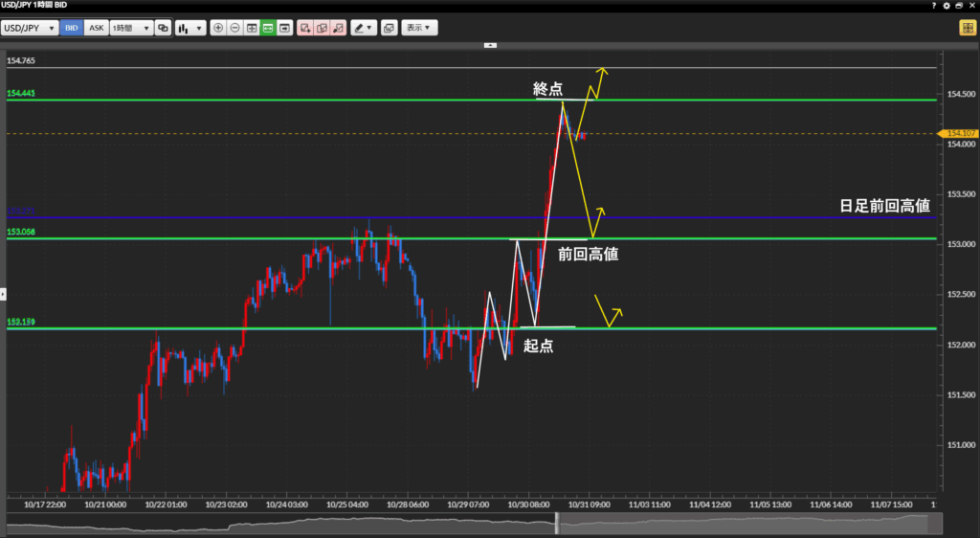
Task: Open help with the question mark
Action: [933, 6]
